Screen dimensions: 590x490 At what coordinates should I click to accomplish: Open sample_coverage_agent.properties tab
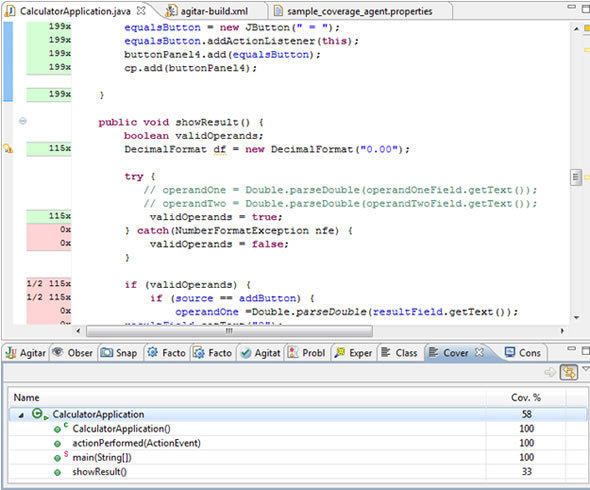[x=359, y=11]
